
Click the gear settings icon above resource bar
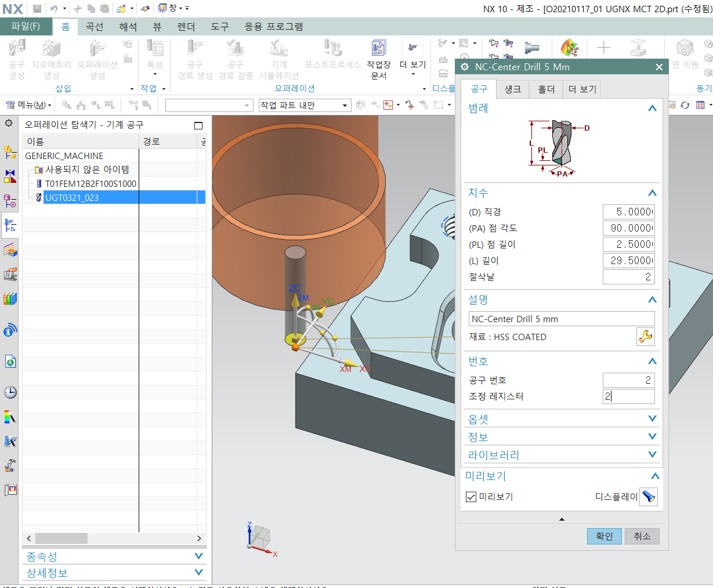[9, 123]
